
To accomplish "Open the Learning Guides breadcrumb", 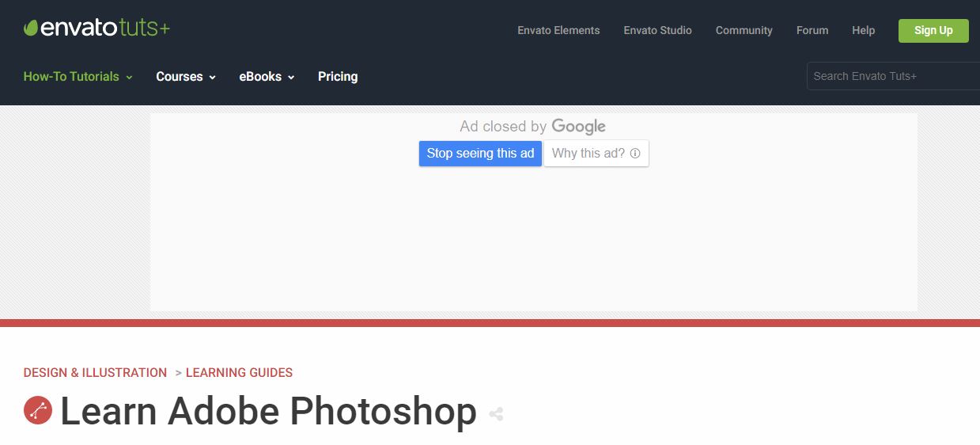I will tap(239, 372).
